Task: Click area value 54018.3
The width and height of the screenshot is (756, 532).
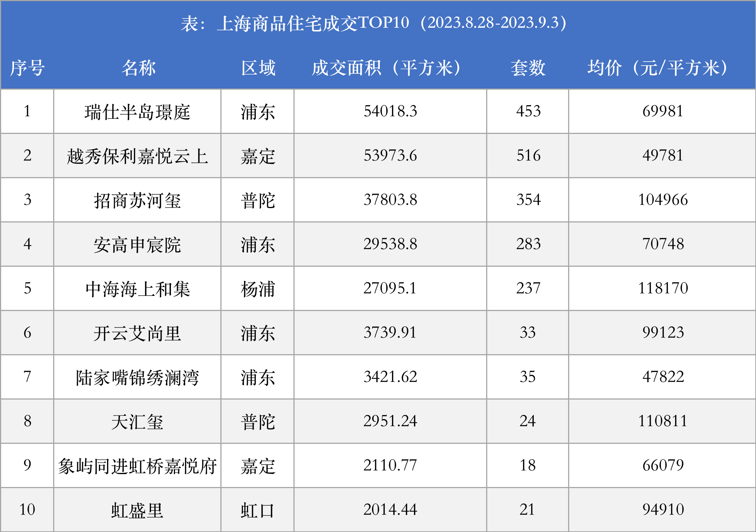Action: point(391,111)
